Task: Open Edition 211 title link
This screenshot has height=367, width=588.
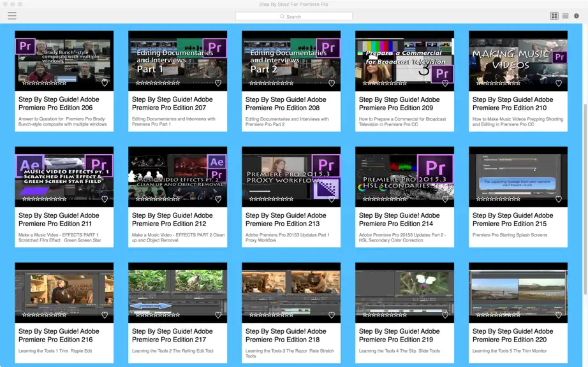Action: pos(59,219)
